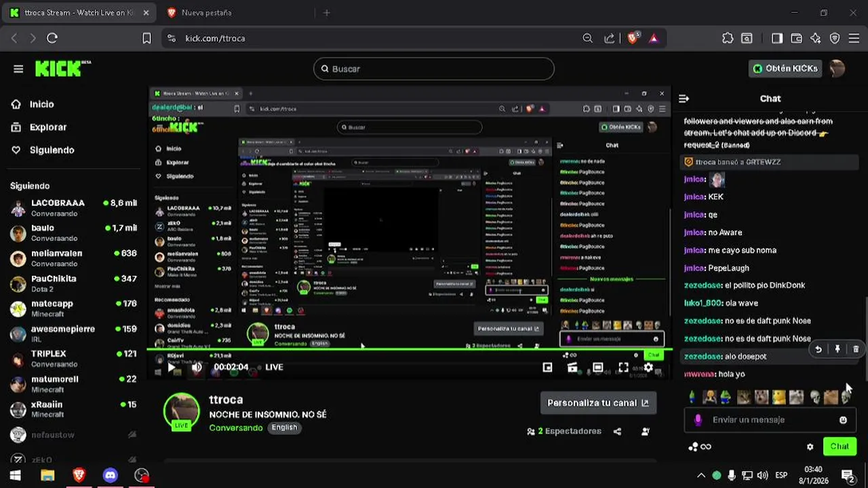This screenshot has height=488, width=868.
Task: Bookmark this page with the bookmark icon
Action: (x=146, y=39)
